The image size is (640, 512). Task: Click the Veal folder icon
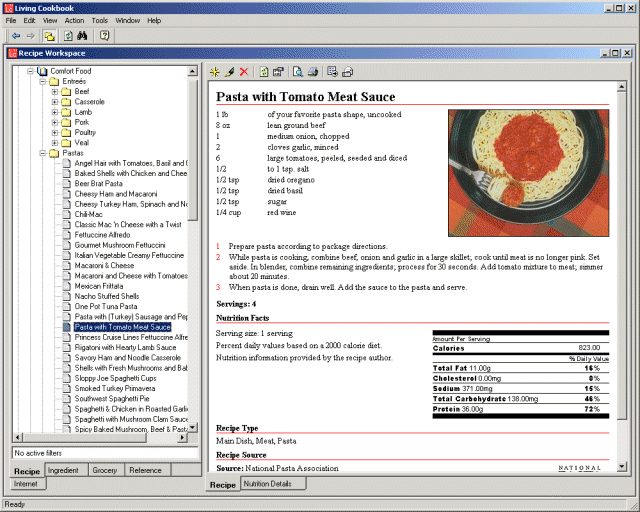coord(66,143)
